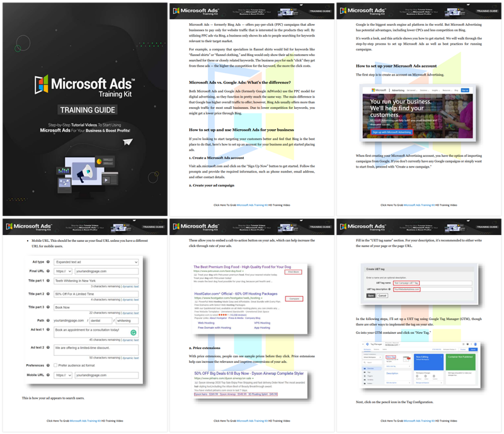Click the help icon beside Title part 1

(49, 281)
